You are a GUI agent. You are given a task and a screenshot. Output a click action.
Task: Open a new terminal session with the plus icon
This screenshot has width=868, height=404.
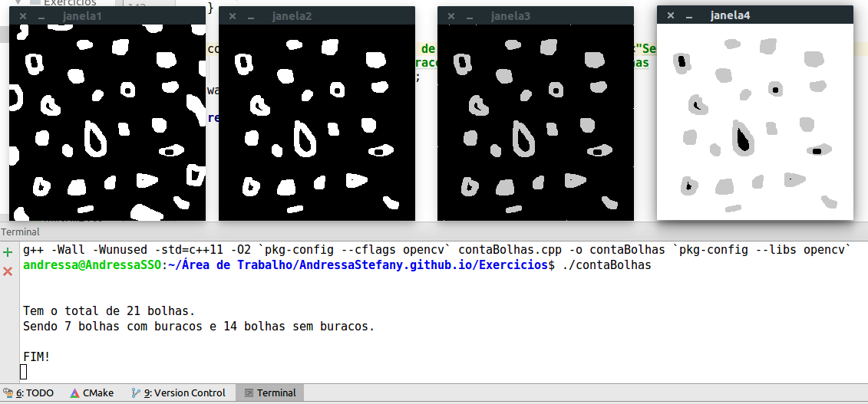point(8,251)
